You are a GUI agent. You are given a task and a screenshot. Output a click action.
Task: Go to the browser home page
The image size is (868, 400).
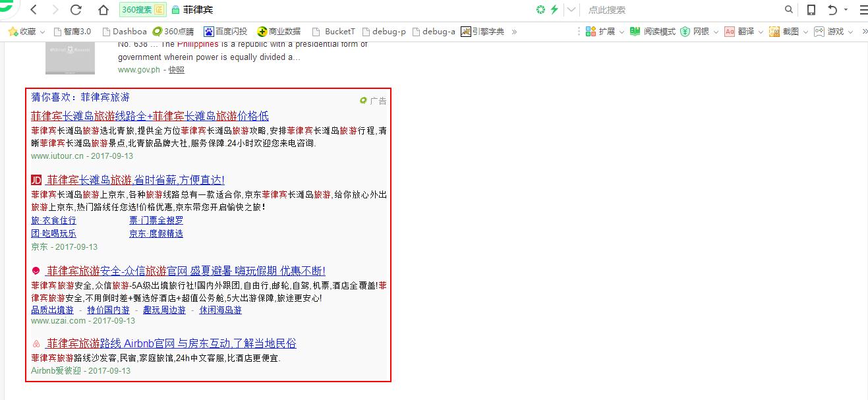(x=103, y=10)
